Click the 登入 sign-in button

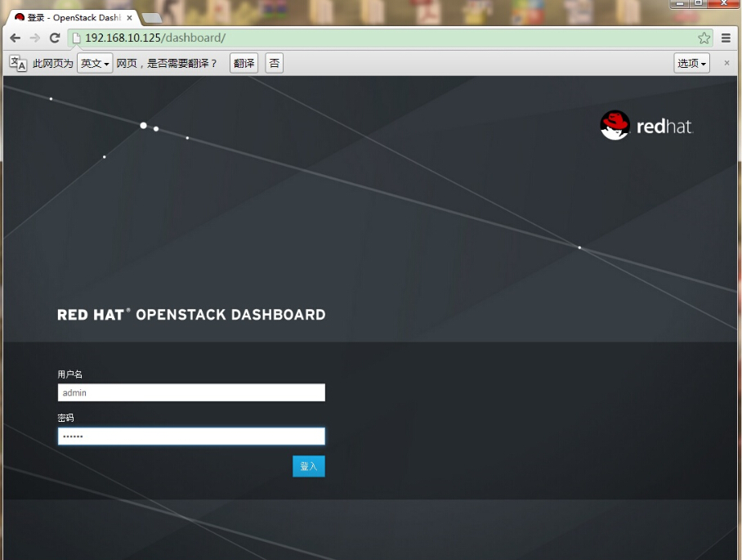pos(309,466)
